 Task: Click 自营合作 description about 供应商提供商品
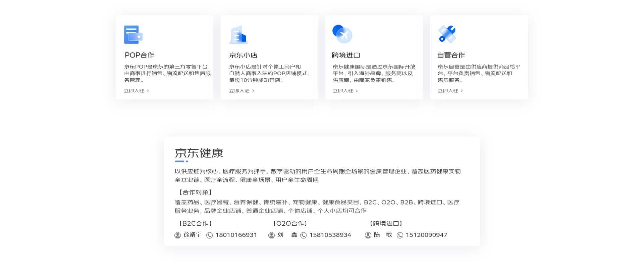[x=479, y=74]
